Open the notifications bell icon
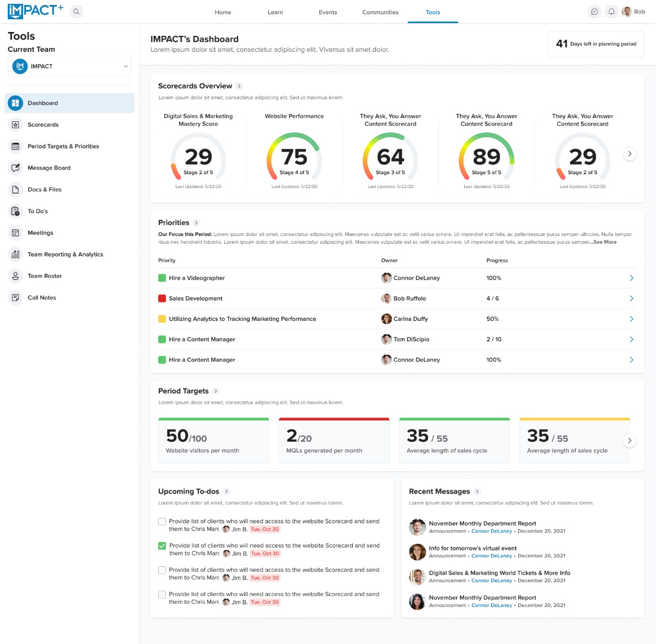 click(x=611, y=12)
